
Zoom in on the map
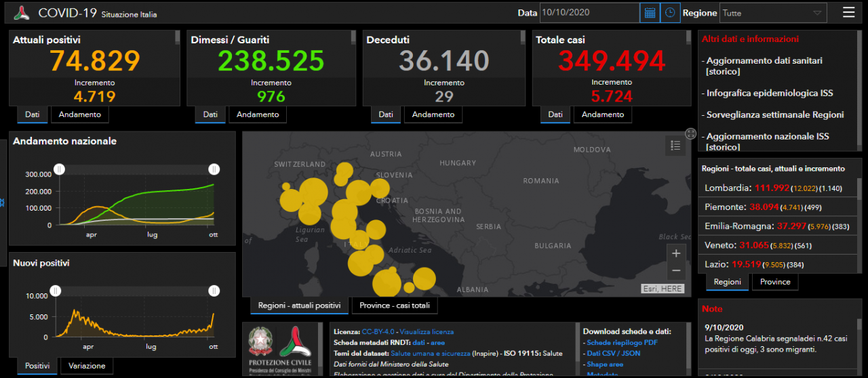coord(675,254)
